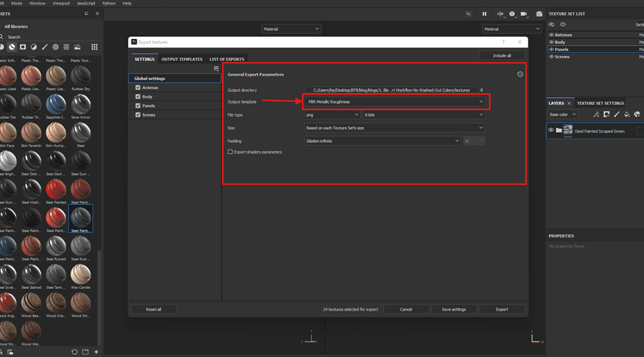Hide the Body texture set visibility
This screenshot has height=357, width=644.
[552, 42]
